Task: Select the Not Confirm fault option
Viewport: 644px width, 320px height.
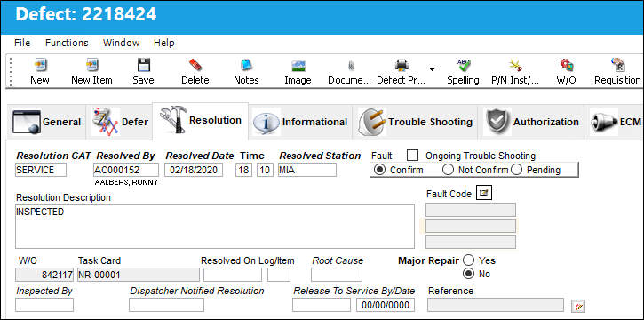Action: pos(448,170)
